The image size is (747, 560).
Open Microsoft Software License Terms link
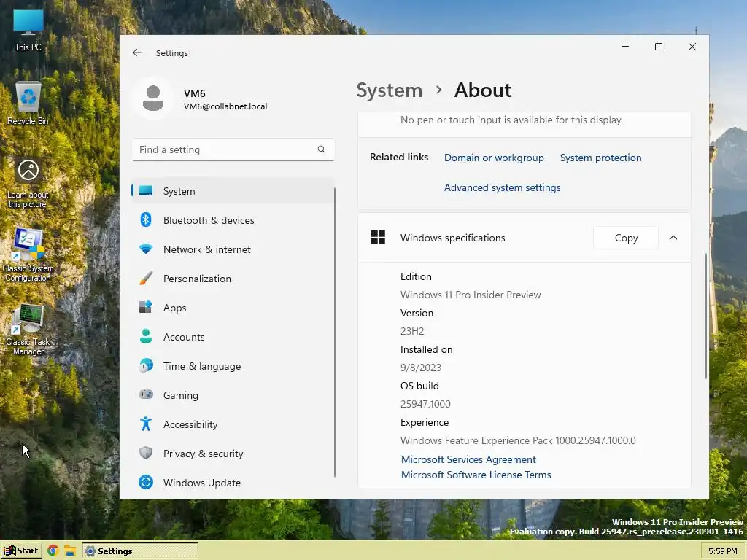[x=476, y=475]
